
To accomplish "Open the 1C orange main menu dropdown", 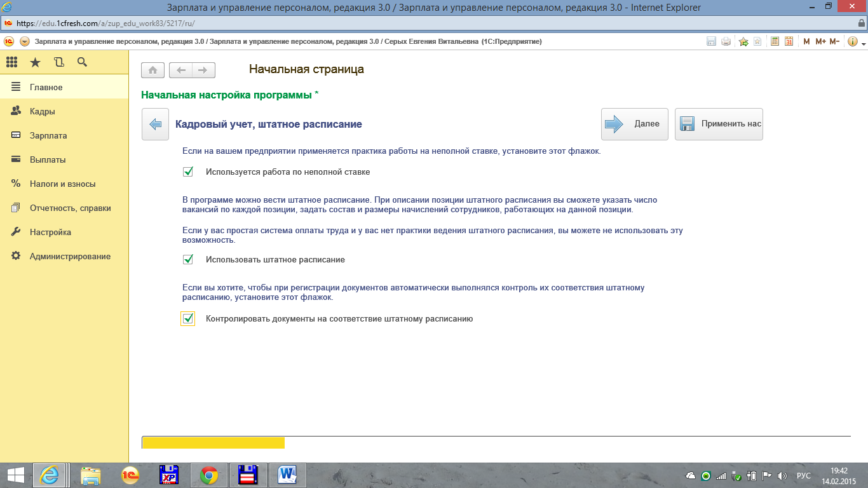I will [25, 41].
